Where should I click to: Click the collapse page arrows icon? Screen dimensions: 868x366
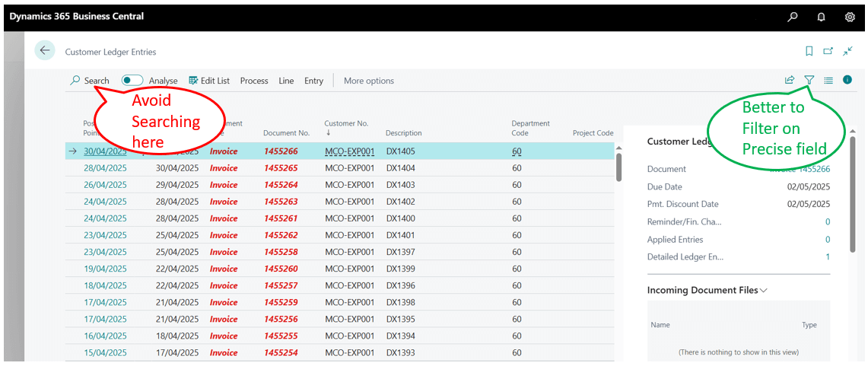[847, 51]
